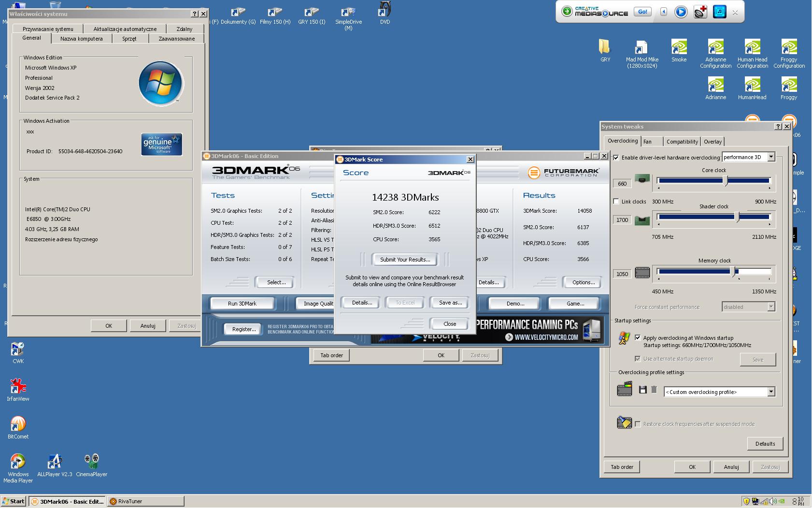Click the save profile floppy icon in System tweaks
Viewport: 812px width, 509px height.
click(x=642, y=390)
